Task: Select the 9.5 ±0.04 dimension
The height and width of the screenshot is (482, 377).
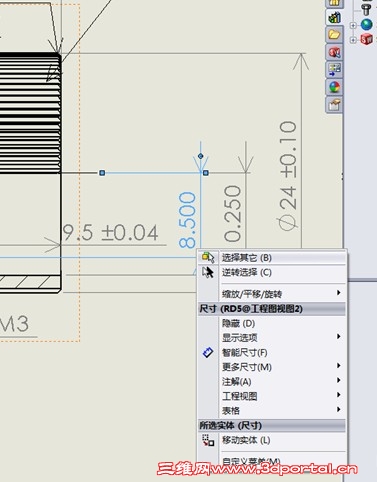Action: tap(111, 232)
